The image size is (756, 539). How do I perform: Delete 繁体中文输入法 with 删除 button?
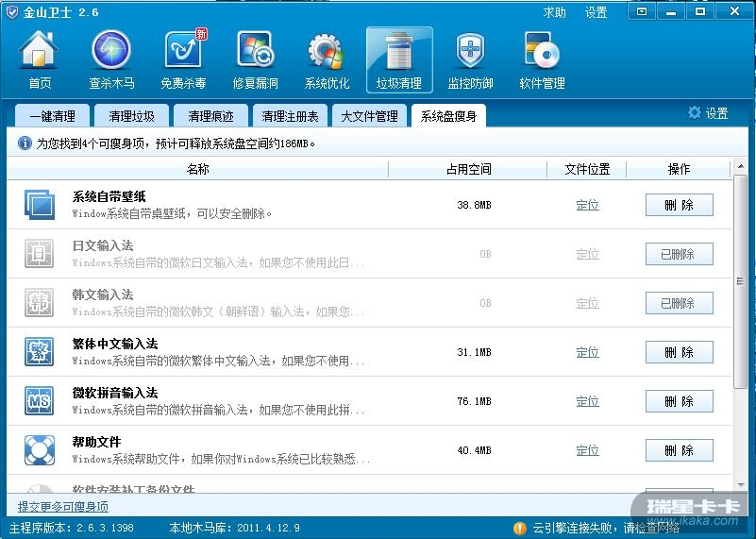click(x=679, y=352)
